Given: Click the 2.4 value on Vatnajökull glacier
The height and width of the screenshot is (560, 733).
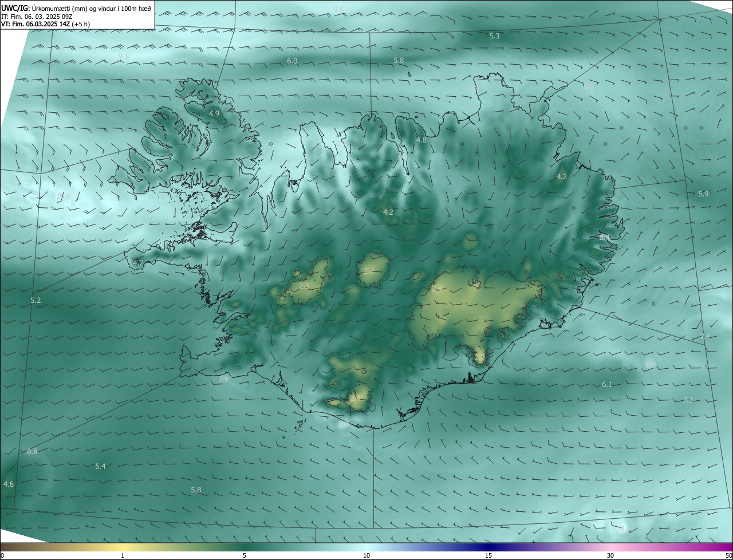Looking at the screenshot, I should point(438,289).
